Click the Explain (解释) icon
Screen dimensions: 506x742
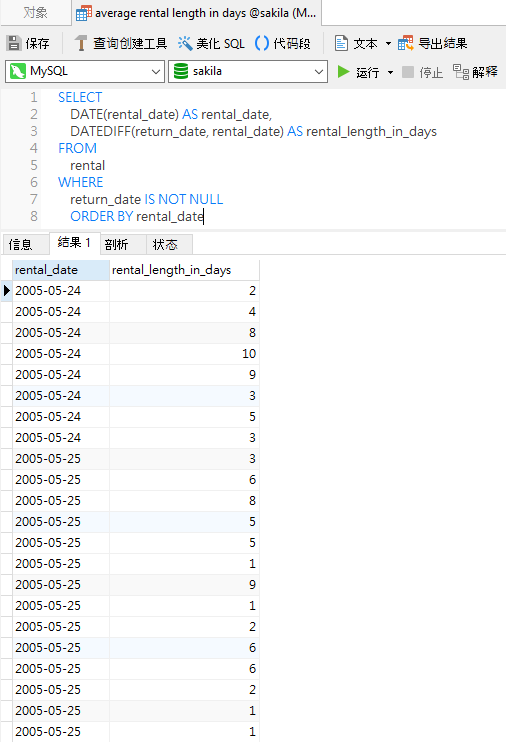point(461,72)
